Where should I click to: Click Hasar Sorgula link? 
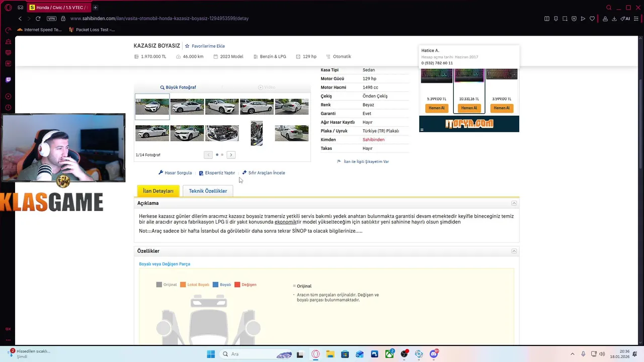[175, 173]
